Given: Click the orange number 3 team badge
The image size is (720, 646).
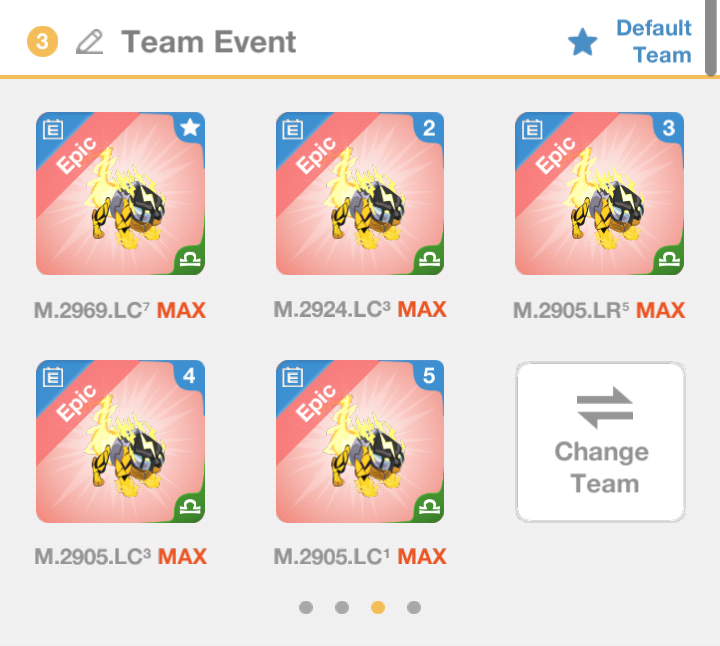Looking at the screenshot, I should click(x=42, y=42).
